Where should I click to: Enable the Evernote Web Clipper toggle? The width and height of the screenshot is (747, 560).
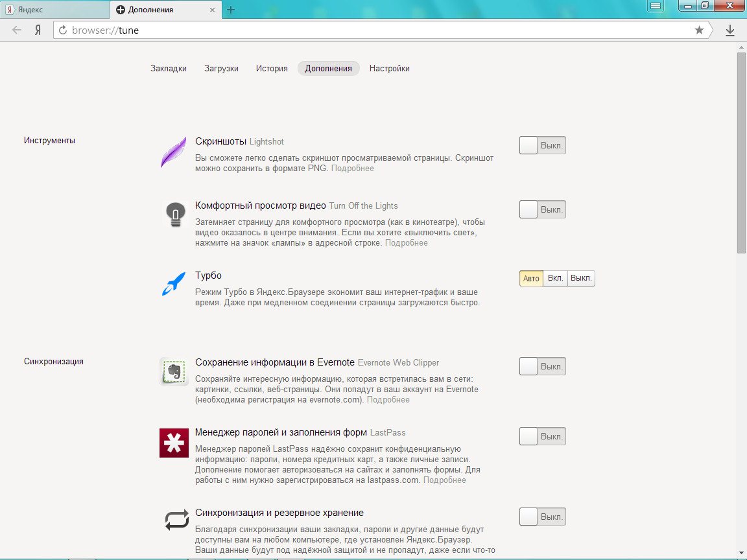tap(542, 366)
